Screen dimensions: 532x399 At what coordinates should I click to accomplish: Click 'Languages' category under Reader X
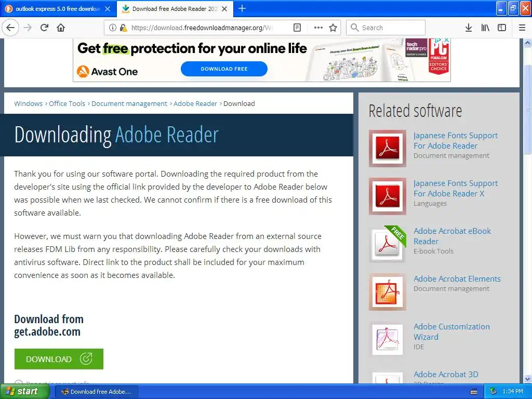click(430, 203)
